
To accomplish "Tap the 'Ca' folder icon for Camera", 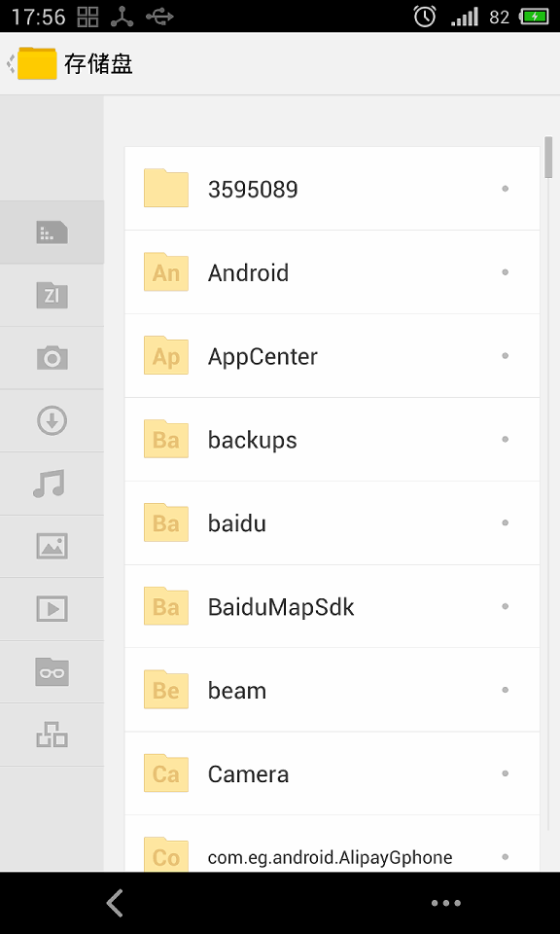I will [166, 773].
